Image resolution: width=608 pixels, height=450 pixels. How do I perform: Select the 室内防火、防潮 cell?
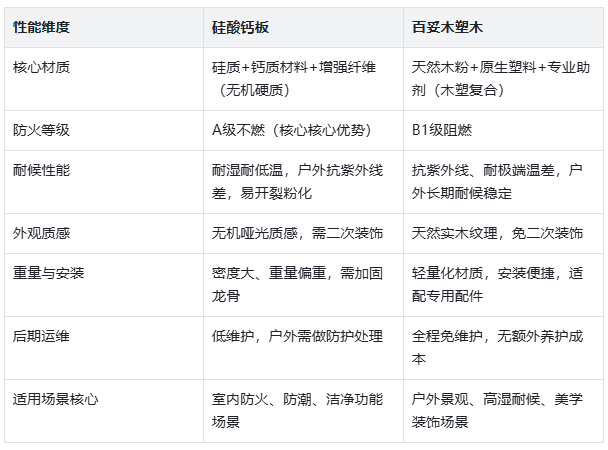(297, 410)
